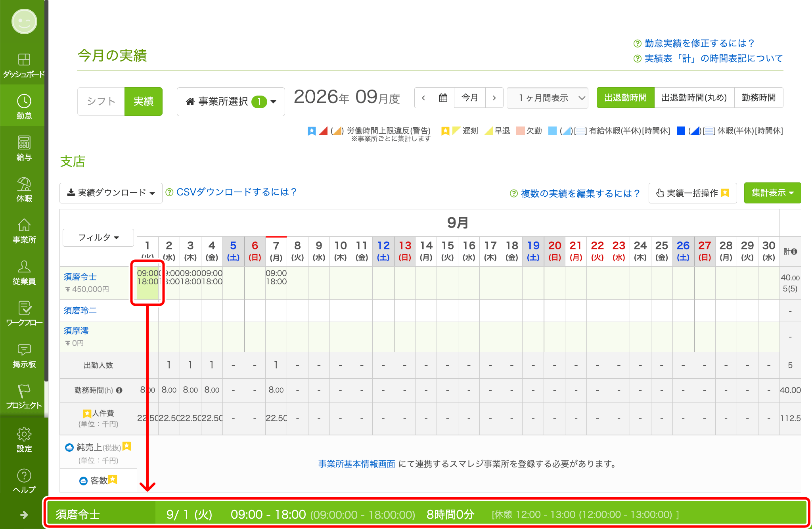Viewport: 812px width, 529px height.
Task: Open employee 須摩澪 name link
Action: tap(76, 331)
